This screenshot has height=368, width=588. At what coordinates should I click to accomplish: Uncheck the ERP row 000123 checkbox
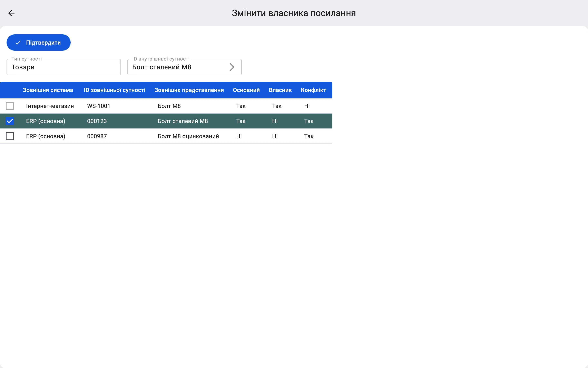pos(10,121)
